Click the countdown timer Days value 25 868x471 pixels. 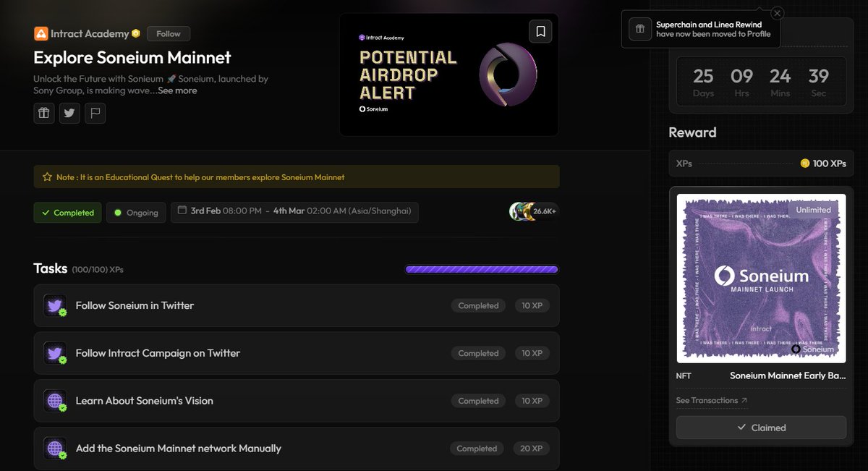703,76
